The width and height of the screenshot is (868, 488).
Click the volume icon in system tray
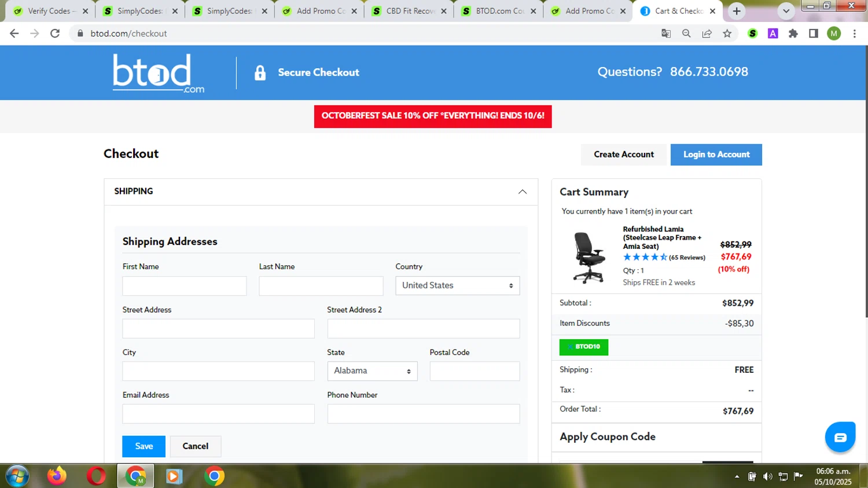tap(767, 476)
